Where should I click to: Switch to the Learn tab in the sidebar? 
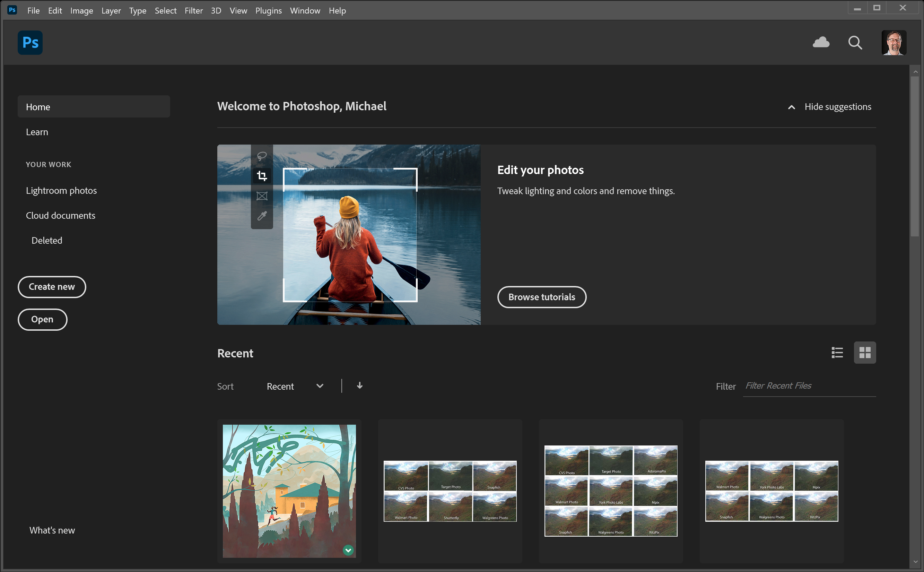(x=37, y=132)
